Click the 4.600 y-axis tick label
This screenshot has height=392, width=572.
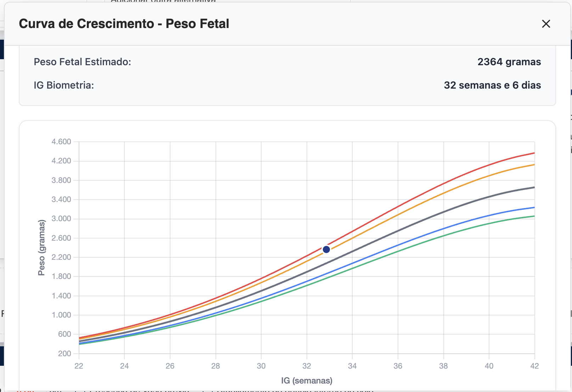(x=61, y=142)
